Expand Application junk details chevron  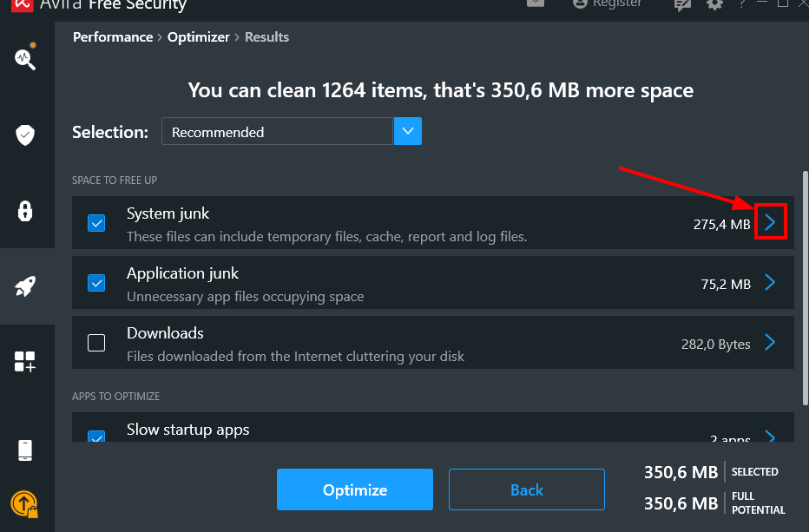point(770,283)
